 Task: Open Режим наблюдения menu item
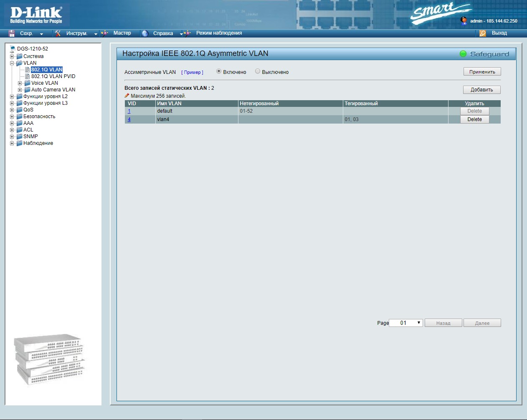(x=219, y=33)
